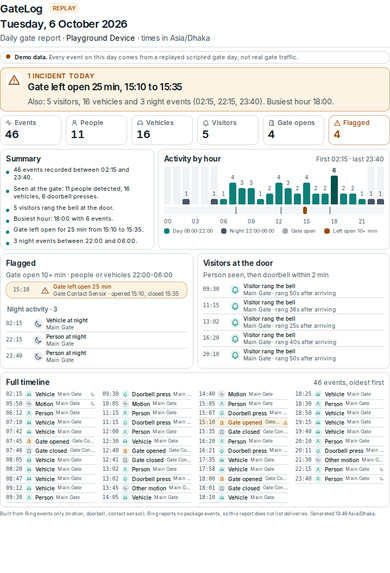Click the warning triangle in the incident banner
Image resolution: width=390 pixels, height=573 pixels.
(14, 80)
